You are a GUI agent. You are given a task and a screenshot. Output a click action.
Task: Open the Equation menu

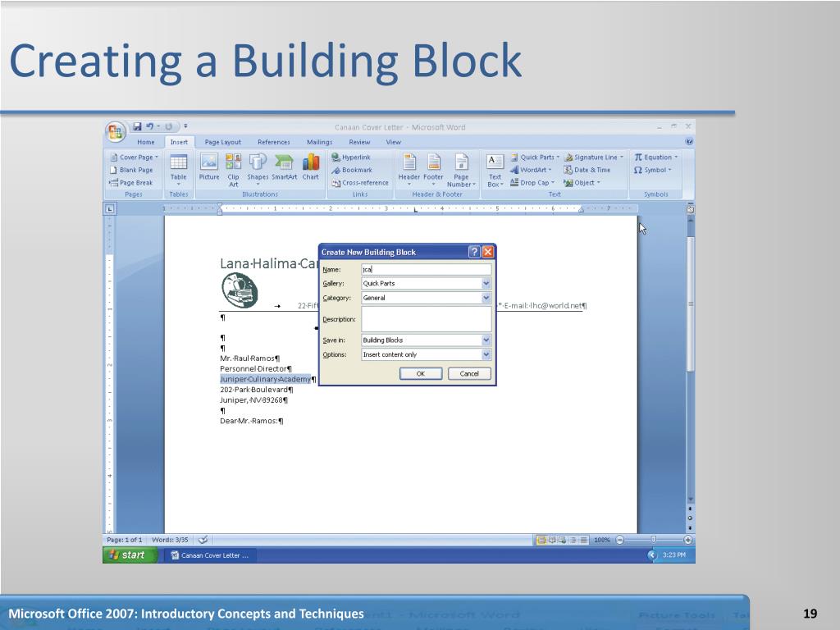click(656, 157)
